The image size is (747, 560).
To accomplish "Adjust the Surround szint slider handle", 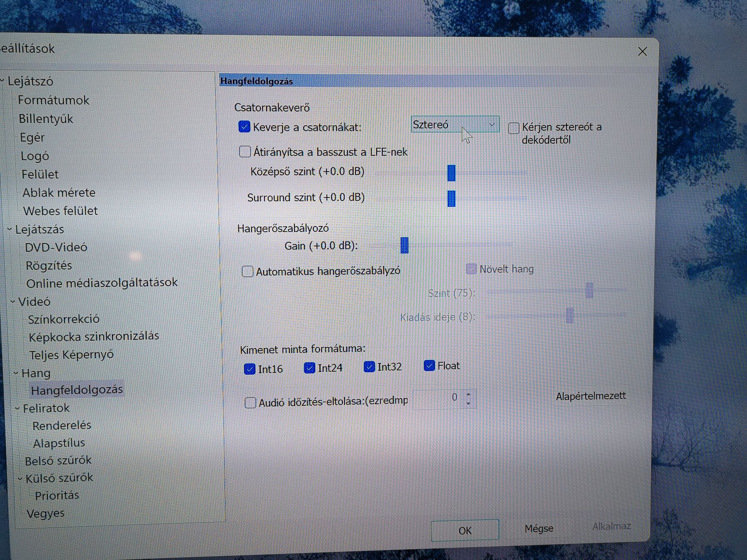I will pyautogui.click(x=451, y=199).
